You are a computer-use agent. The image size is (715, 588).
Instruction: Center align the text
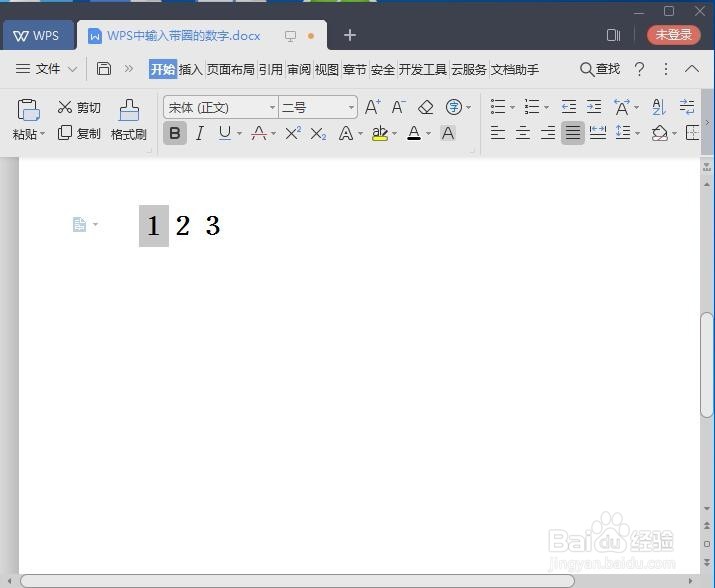523,133
